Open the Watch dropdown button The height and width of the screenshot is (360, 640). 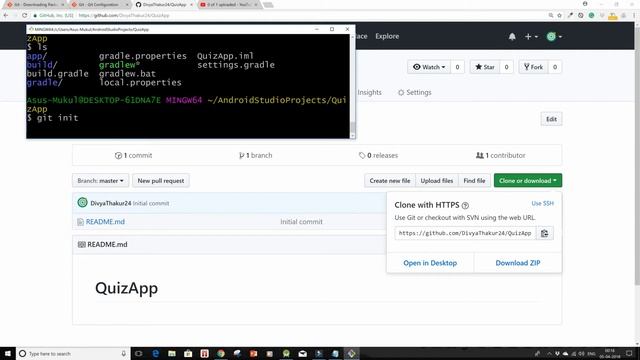429,67
